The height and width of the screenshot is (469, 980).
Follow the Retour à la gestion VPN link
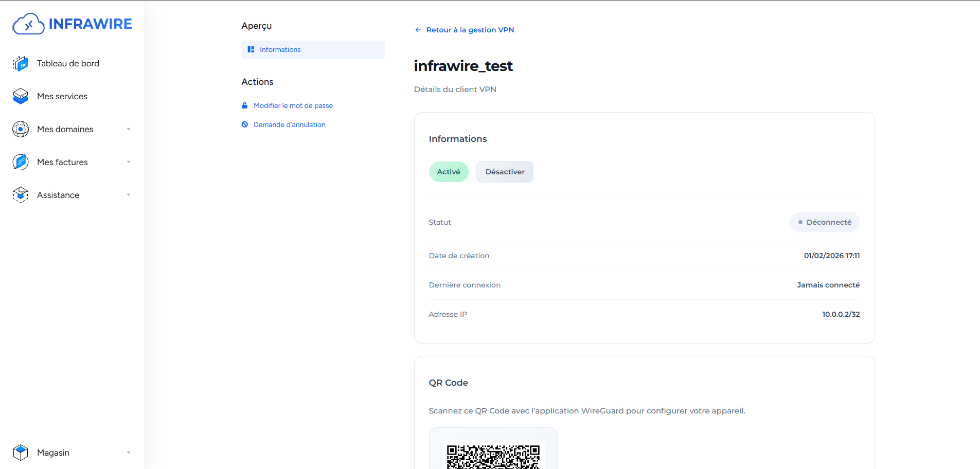[x=470, y=30]
